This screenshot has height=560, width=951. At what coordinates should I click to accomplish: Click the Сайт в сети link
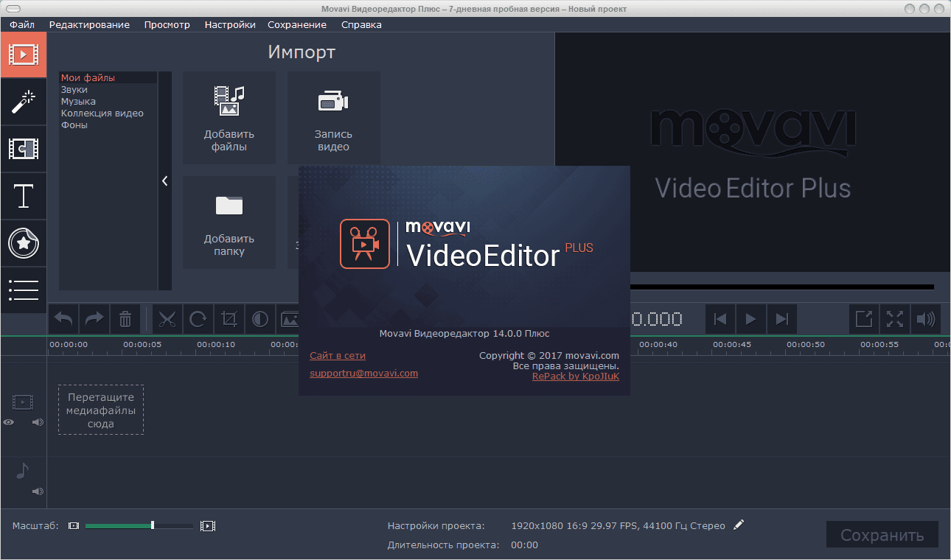(338, 356)
